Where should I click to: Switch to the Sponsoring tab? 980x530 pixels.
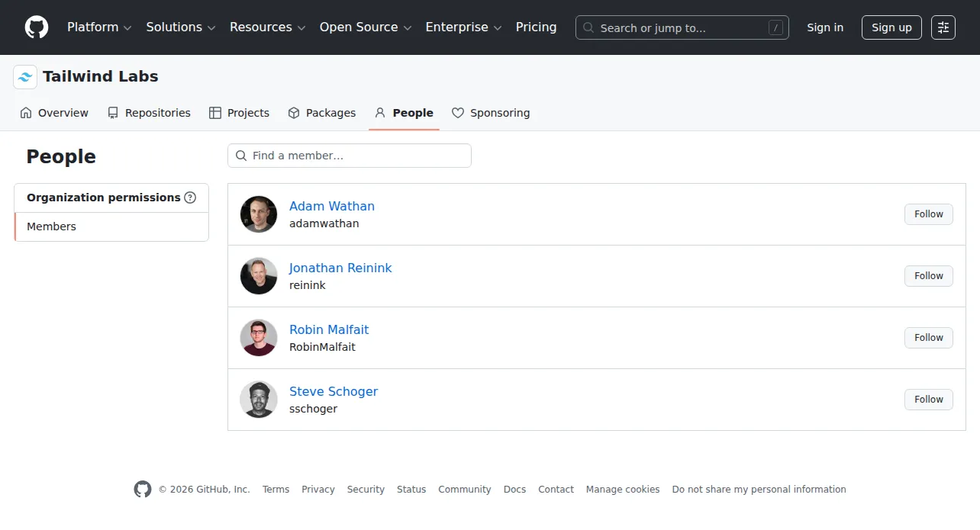pyautogui.click(x=491, y=113)
